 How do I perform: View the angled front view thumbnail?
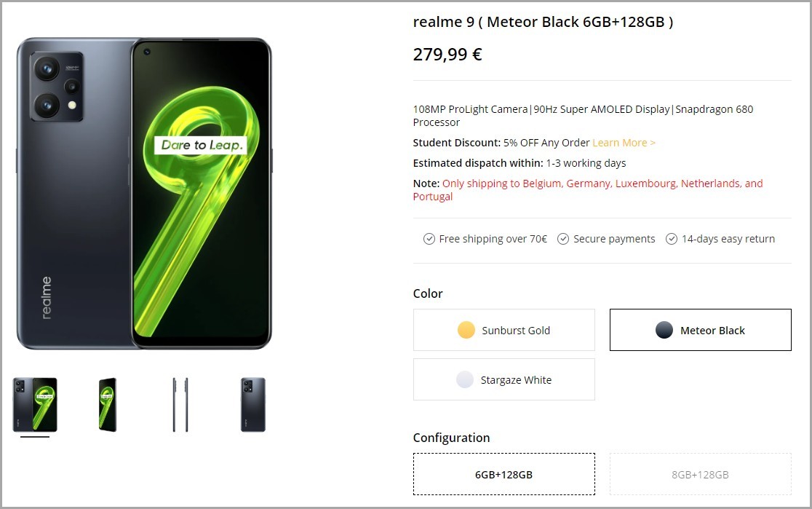coord(108,405)
